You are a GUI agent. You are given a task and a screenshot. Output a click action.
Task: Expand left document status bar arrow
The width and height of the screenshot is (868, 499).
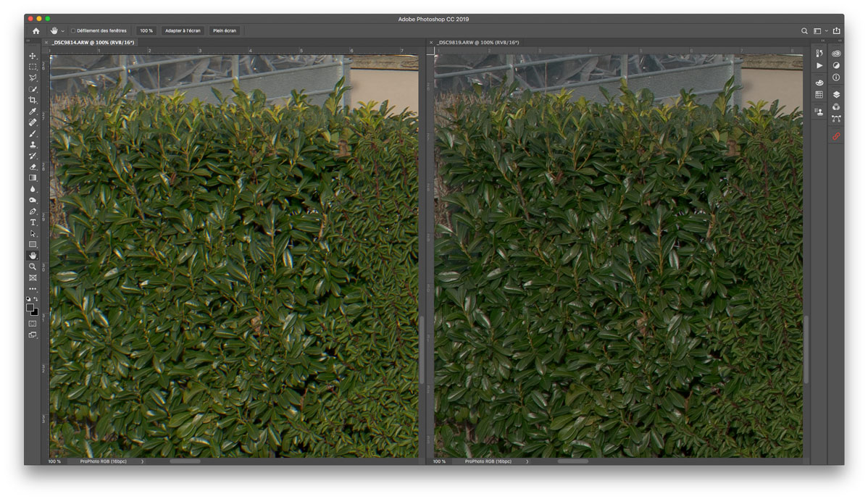pyautogui.click(x=142, y=461)
